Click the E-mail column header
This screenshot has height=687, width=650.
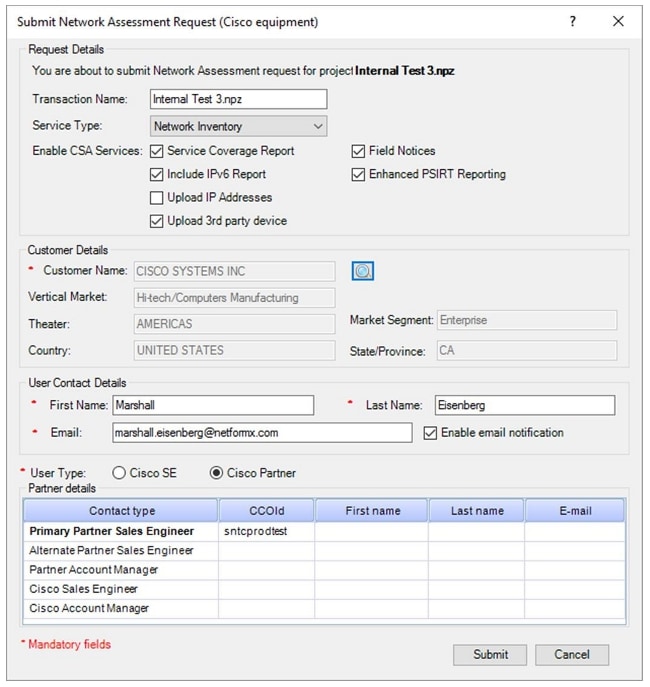(575, 510)
